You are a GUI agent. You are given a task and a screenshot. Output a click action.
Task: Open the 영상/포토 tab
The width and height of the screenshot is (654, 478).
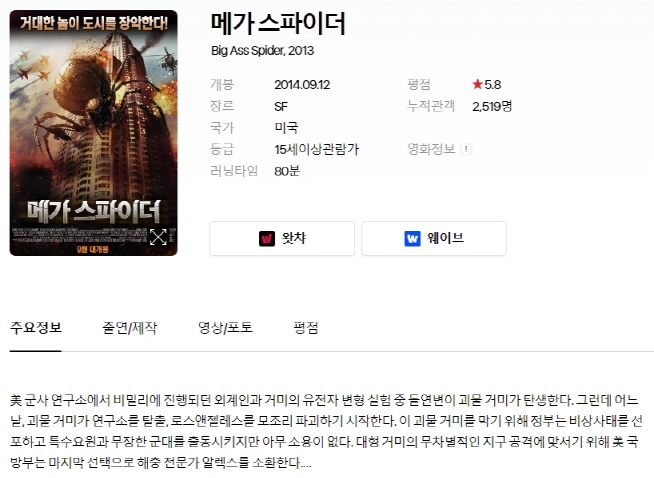tap(225, 327)
